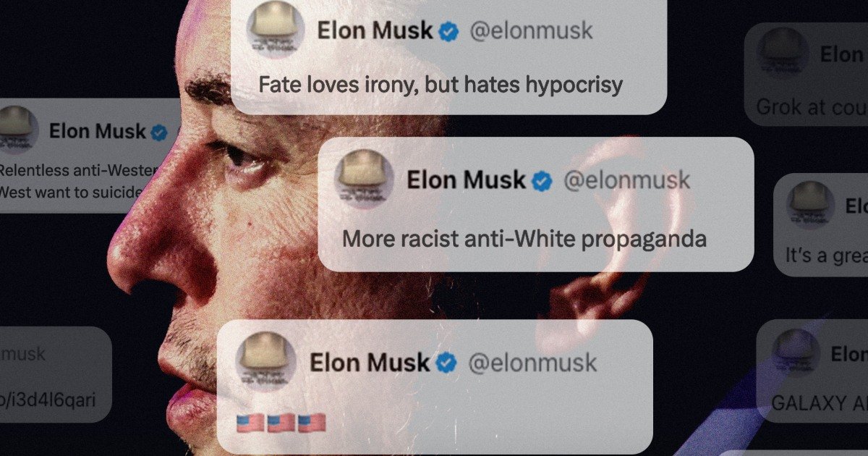Open the i3d4l6qari shortened link
The image size is (868, 456).
click(x=47, y=399)
